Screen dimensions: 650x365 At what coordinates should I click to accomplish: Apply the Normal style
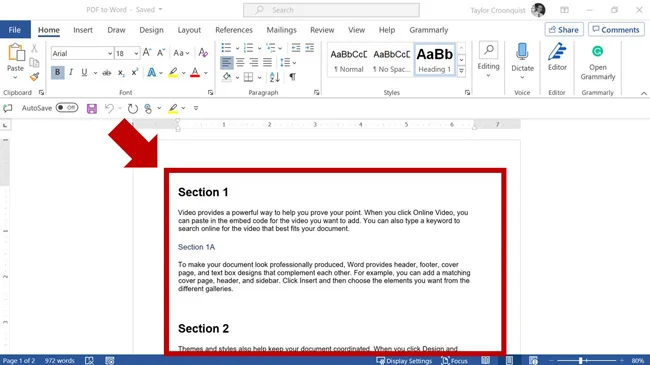349,60
